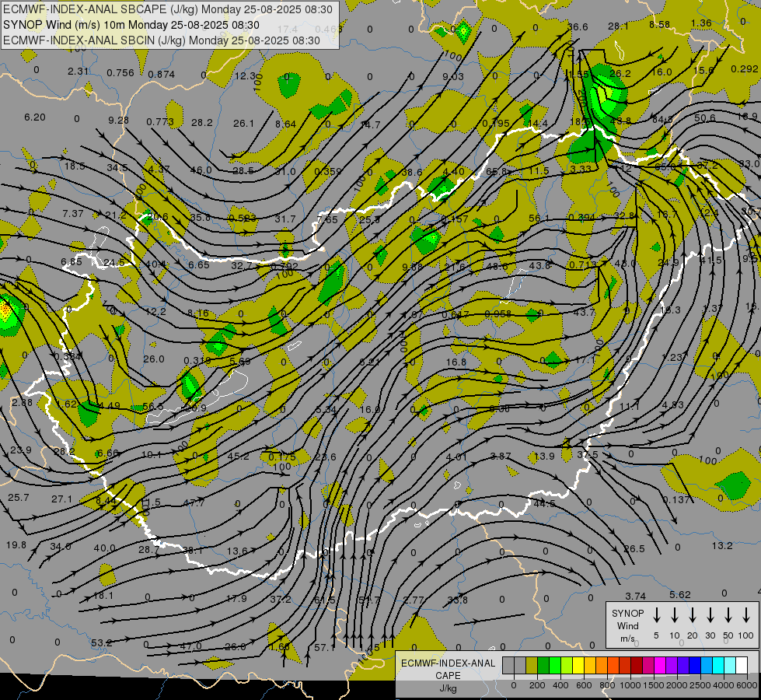This screenshot has width=761, height=700.
Task: Click the SYNOP Wind 10m title line
Action: point(131,25)
